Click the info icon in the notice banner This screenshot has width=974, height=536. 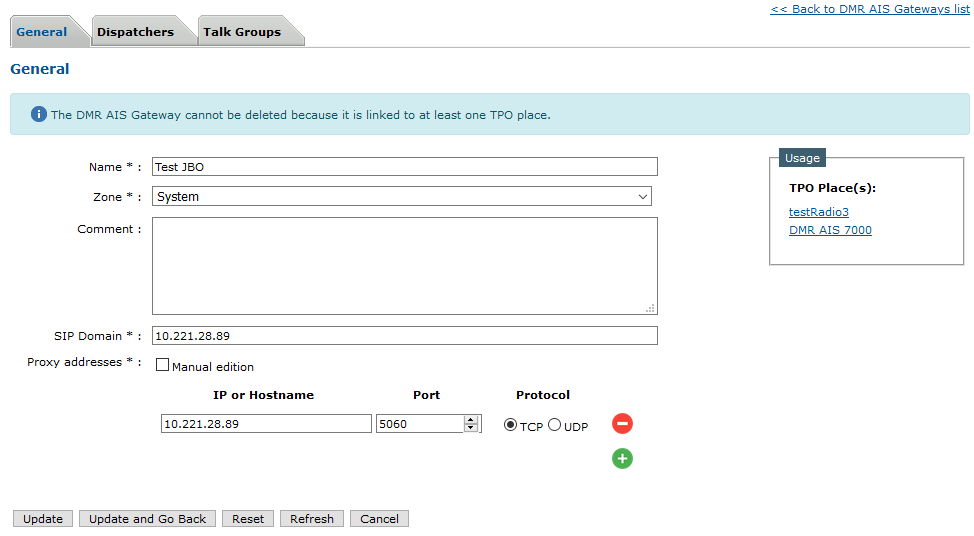tap(39, 114)
